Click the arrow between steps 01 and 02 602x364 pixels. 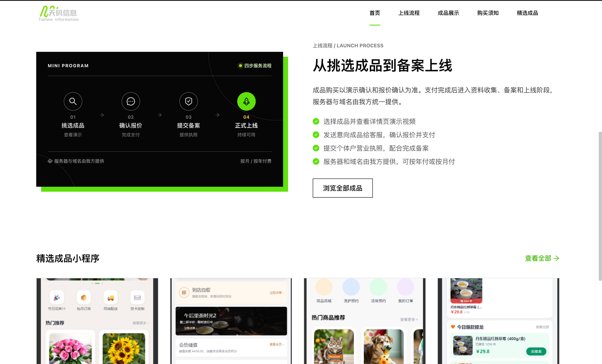click(102, 115)
